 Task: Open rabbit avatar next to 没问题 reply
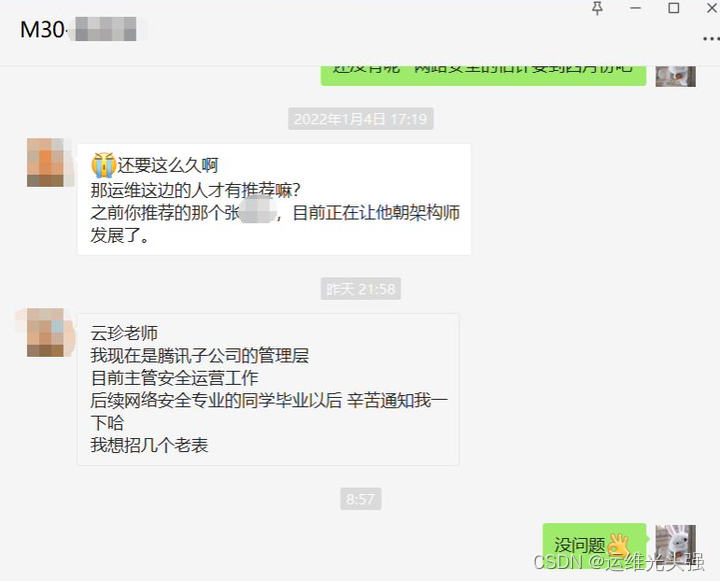pyautogui.click(x=675, y=544)
